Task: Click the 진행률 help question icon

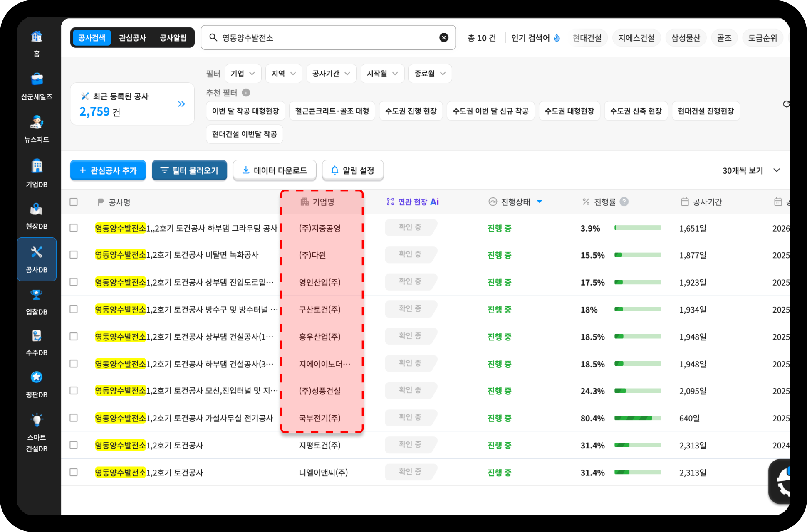Action: pyautogui.click(x=624, y=202)
